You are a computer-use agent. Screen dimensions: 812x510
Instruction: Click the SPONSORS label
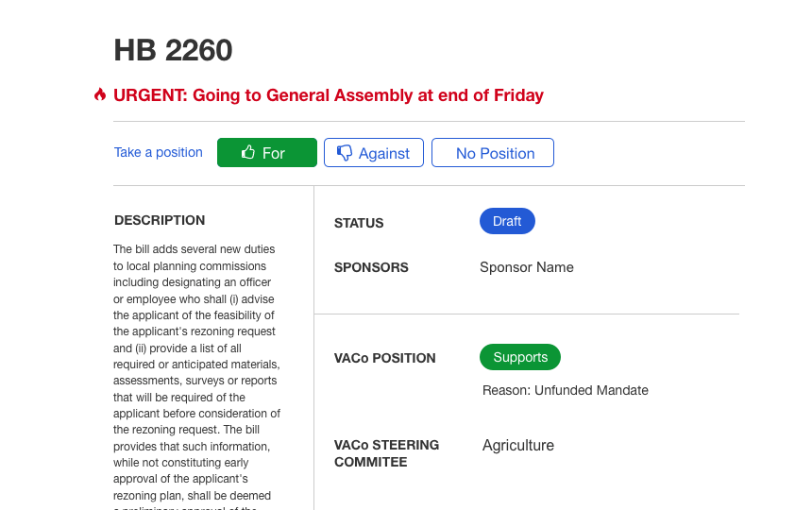pos(371,267)
